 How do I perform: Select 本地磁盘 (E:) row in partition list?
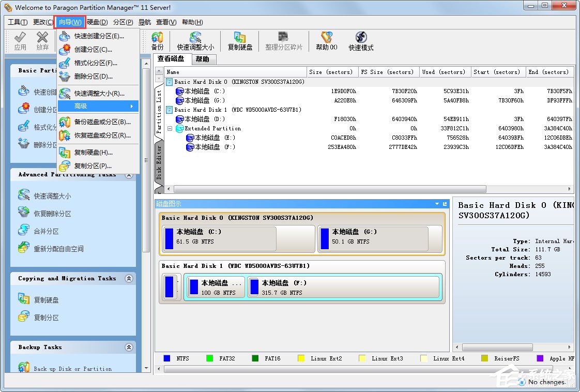pyautogui.click(x=370, y=138)
